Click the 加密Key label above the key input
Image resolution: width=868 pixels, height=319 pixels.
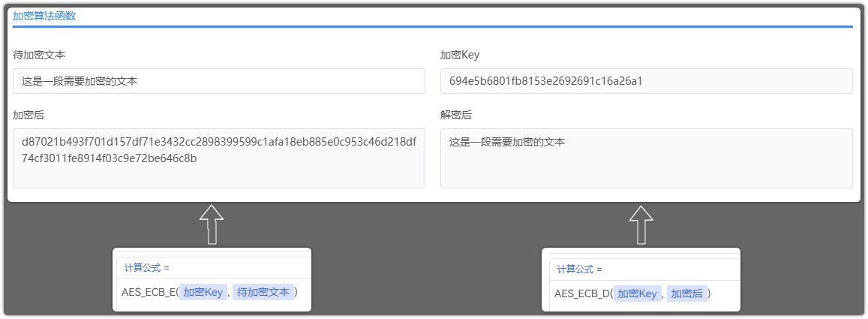459,55
